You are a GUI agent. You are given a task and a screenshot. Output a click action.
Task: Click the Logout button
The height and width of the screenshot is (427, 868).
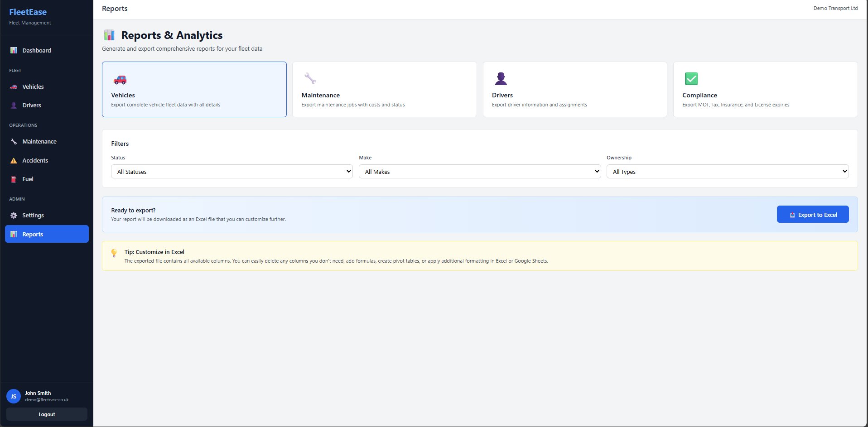(47, 414)
